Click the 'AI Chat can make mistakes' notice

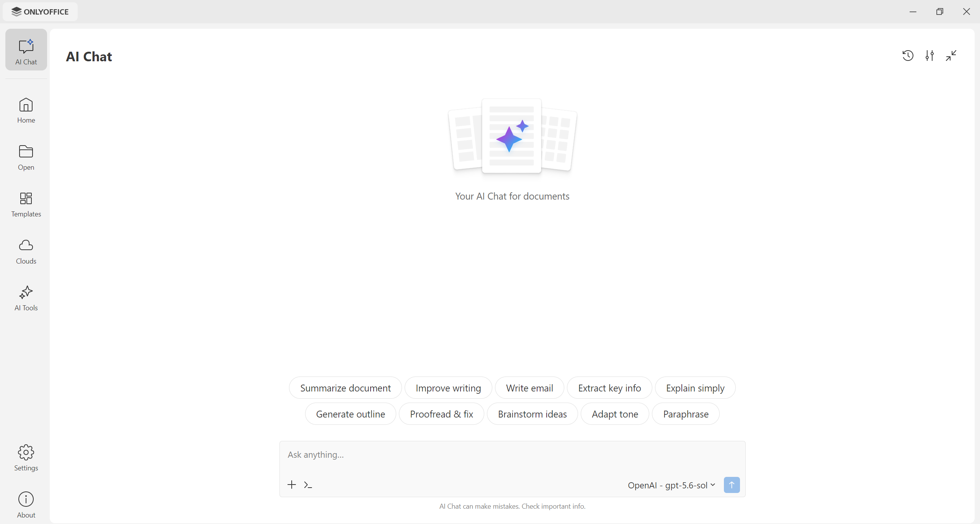(512, 506)
